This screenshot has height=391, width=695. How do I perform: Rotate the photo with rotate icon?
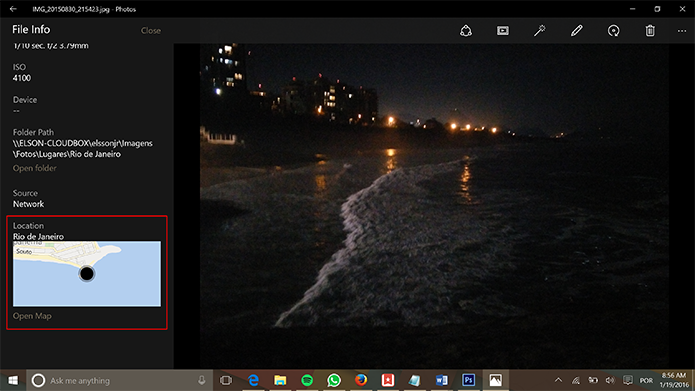click(x=613, y=31)
